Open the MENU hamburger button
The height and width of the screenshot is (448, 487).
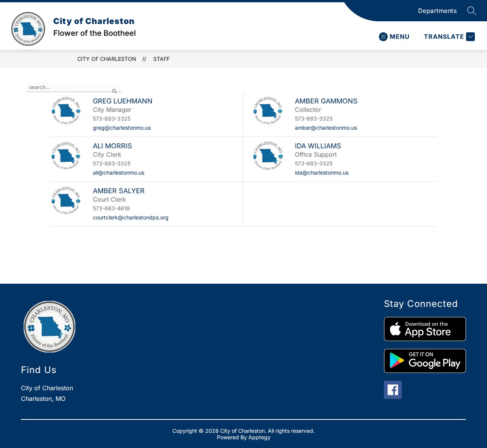point(394,37)
